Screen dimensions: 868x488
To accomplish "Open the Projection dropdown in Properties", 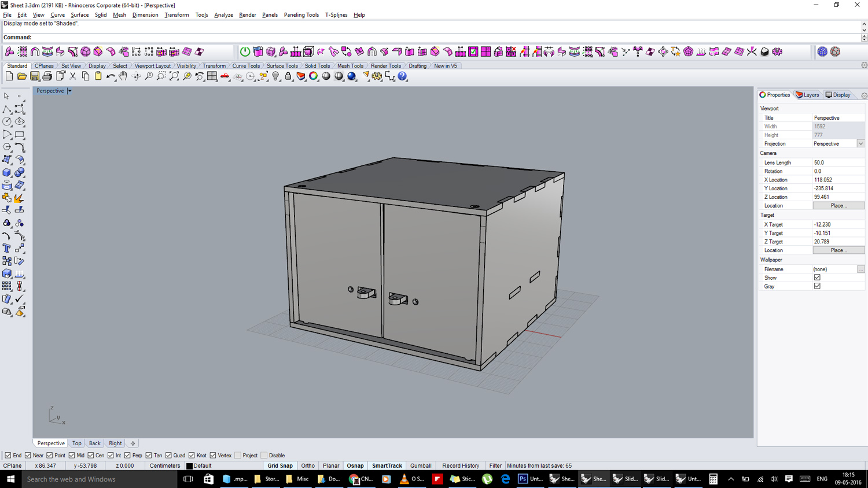I will tap(860, 143).
